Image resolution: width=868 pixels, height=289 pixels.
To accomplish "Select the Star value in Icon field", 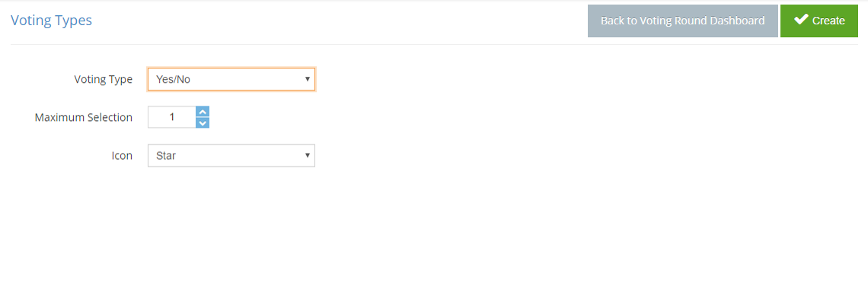I will click(x=166, y=156).
